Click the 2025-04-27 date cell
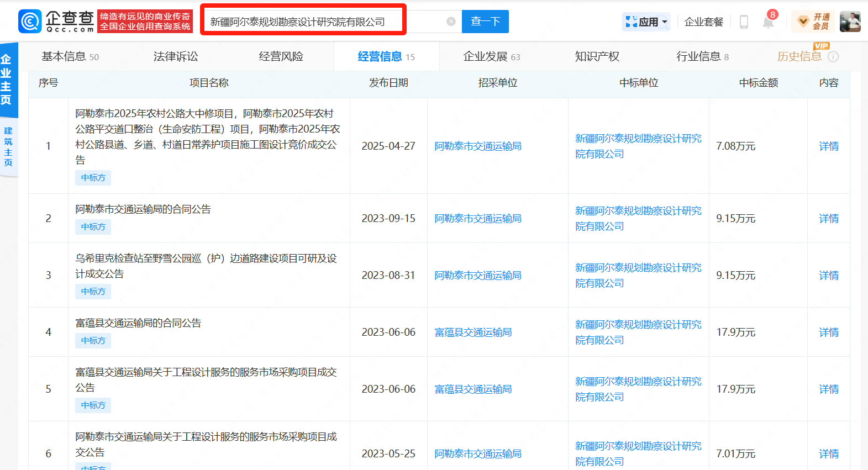868x470 pixels. pos(388,146)
